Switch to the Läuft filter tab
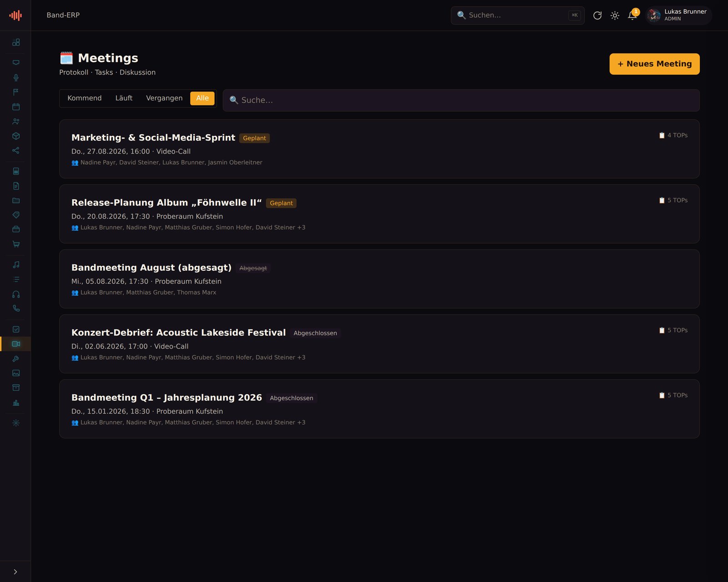Image resolution: width=728 pixels, height=582 pixels. (x=124, y=98)
